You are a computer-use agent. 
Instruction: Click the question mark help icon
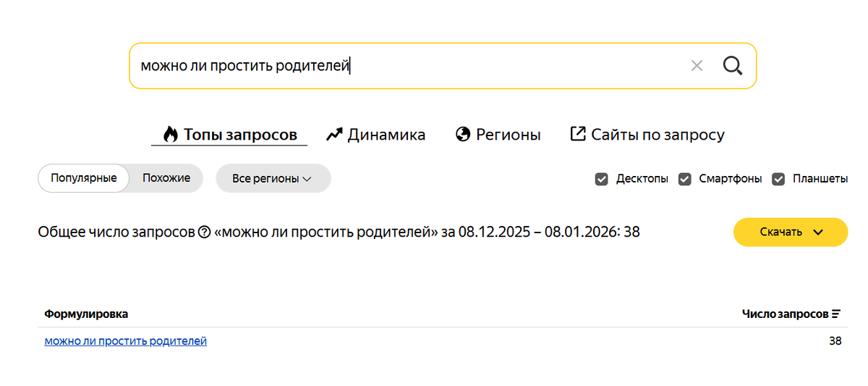(204, 232)
